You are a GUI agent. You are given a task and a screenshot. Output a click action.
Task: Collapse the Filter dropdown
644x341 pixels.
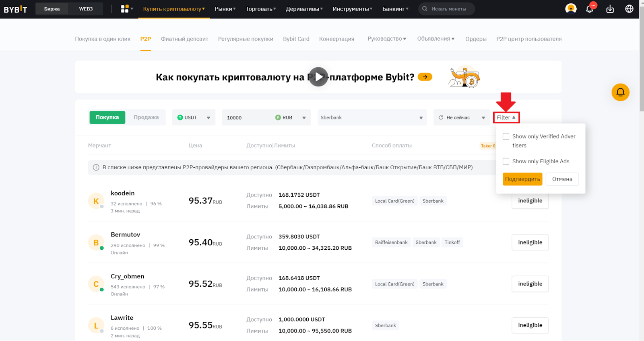[506, 117]
